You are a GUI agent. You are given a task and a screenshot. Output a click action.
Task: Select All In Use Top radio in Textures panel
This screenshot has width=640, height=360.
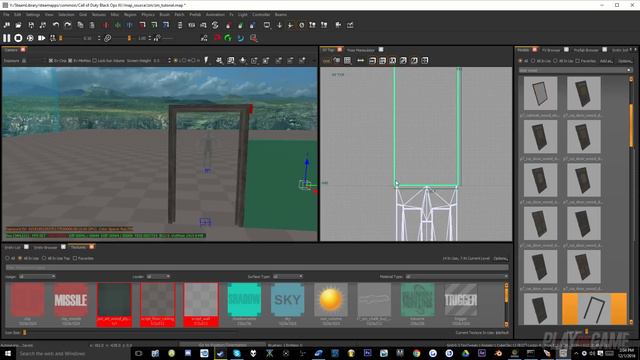click(x=44, y=258)
